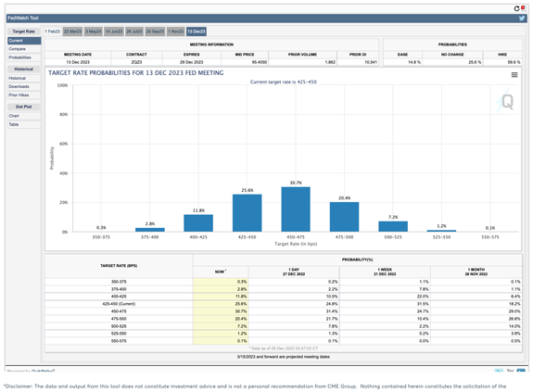Click the Target Rate sidebar header
Screen dimensions: 533x392
(x=24, y=32)
